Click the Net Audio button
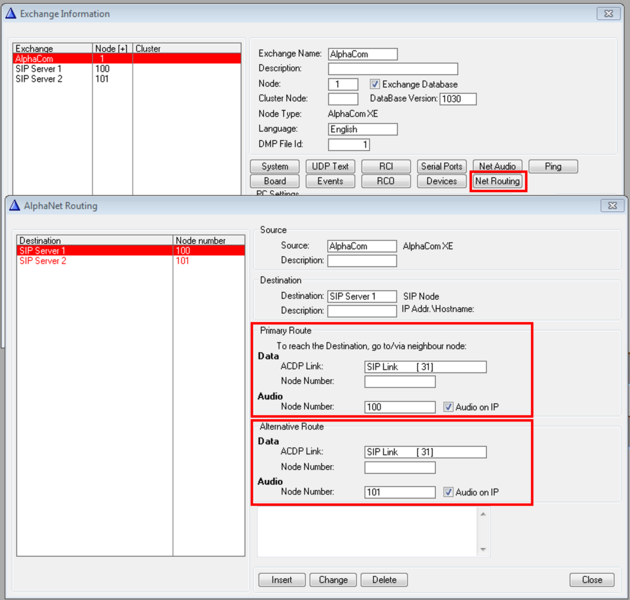This screenshot has height=600, width=630. coord(497,166)
